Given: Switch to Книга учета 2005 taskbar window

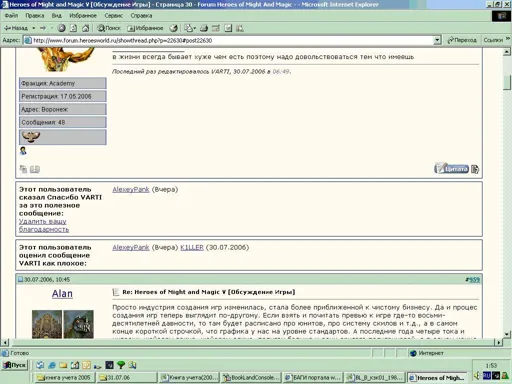Looking at the screenshot, I should [x=64, y=378].
